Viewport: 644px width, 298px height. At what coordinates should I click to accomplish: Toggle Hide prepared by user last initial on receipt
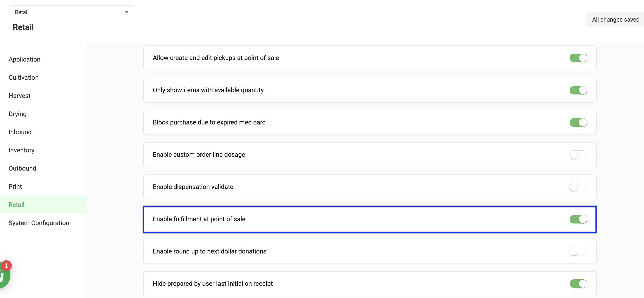click(578, 284)
